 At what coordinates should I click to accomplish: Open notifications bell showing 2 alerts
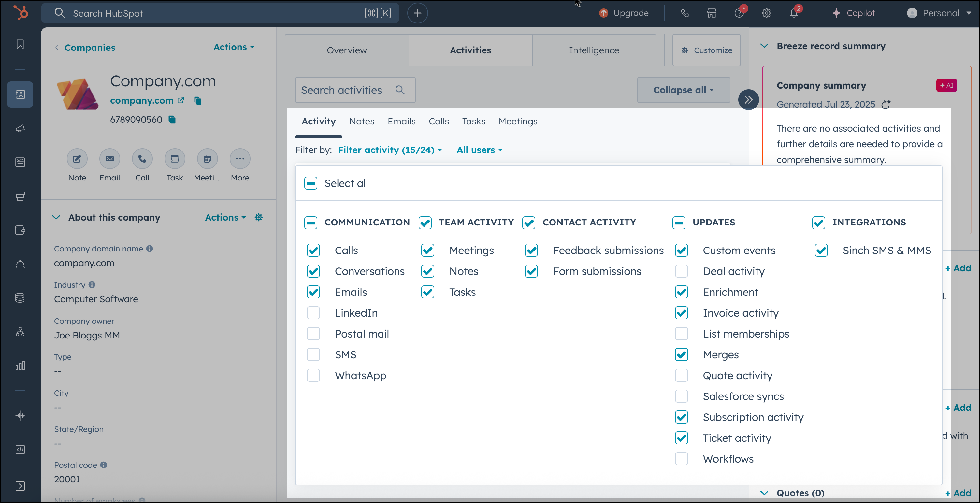(x=794, y=13)
